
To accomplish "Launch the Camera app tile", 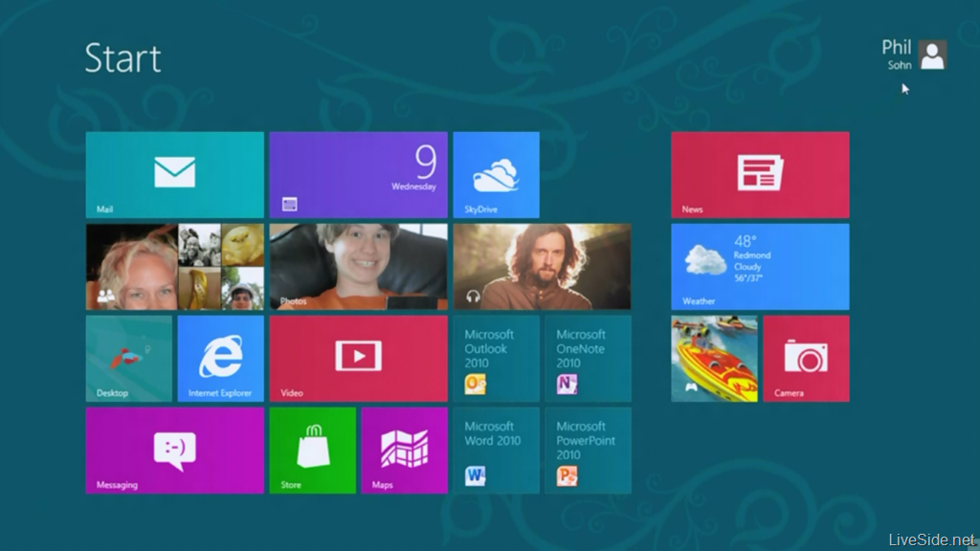I will pos(806,359).
